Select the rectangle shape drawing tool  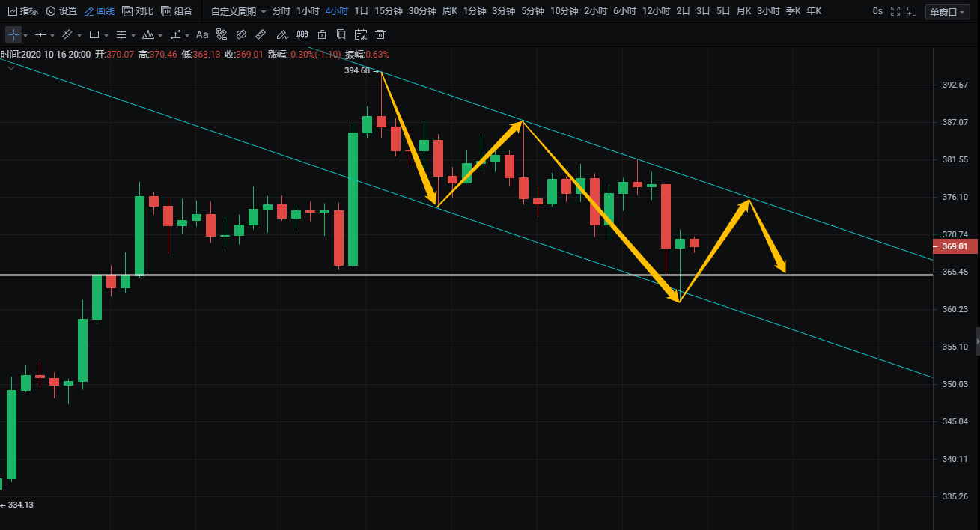(94, 34)
